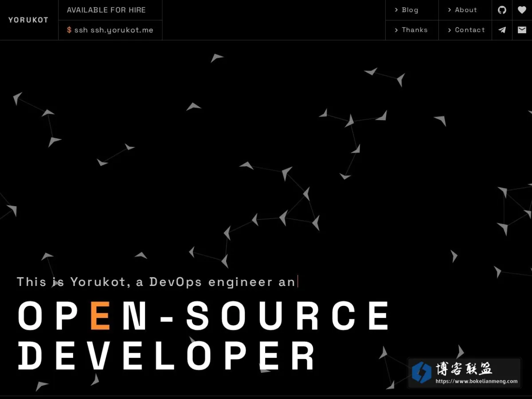Click the OPEN-SOURCE headline text
This screenshot has height=399, width=532.
click(x=204, y=316)
